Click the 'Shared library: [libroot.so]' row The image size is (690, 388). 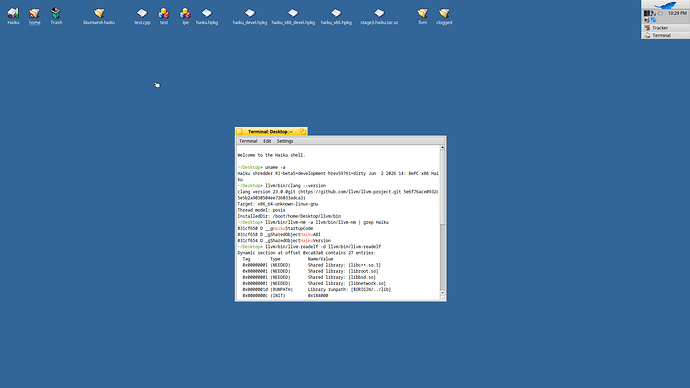click(x=310, y=271)
